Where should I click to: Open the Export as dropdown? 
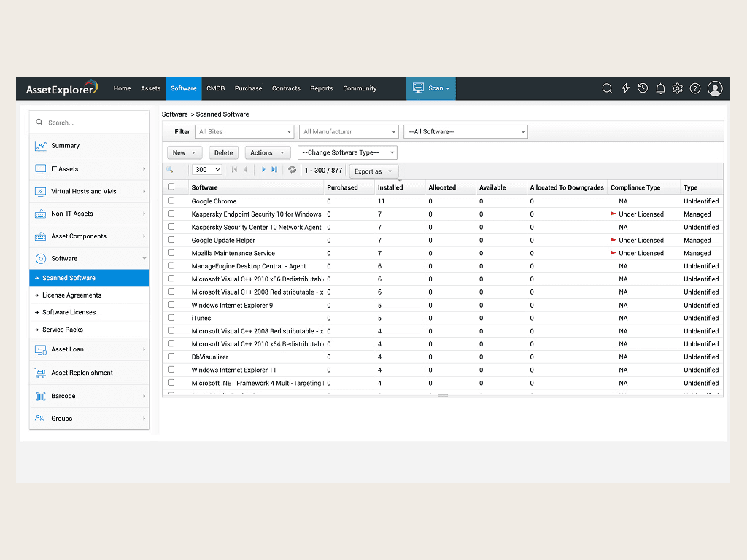373,171
